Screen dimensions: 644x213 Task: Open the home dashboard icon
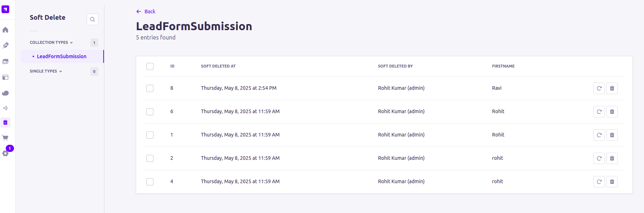click(x=5, y=30)
